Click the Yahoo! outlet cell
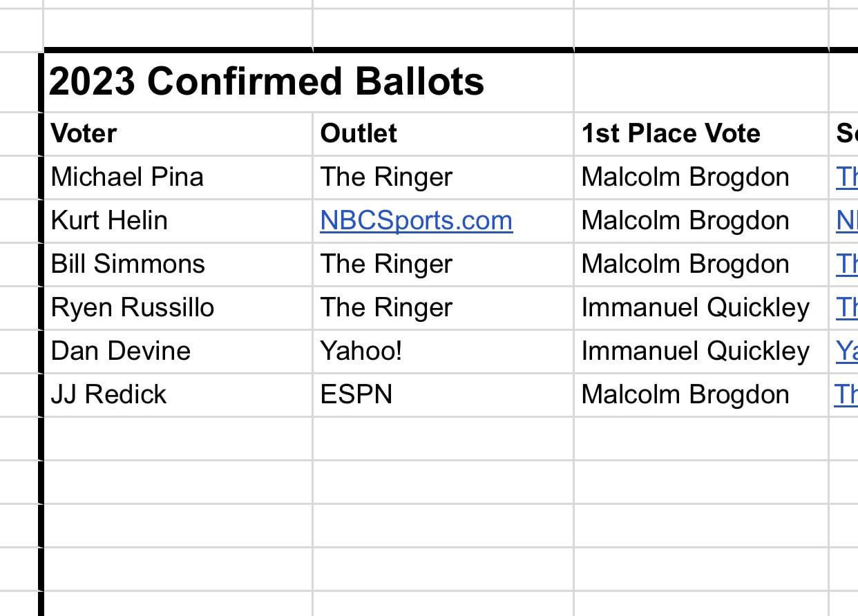Image resolution: width=858 pixels, height=616 pixels. pyautogui.click(x=361, y=352)
